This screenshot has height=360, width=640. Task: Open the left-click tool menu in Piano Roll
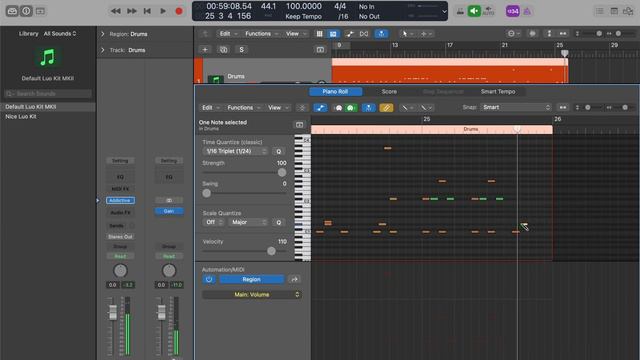pyautogui.click(x=407, y=107)
